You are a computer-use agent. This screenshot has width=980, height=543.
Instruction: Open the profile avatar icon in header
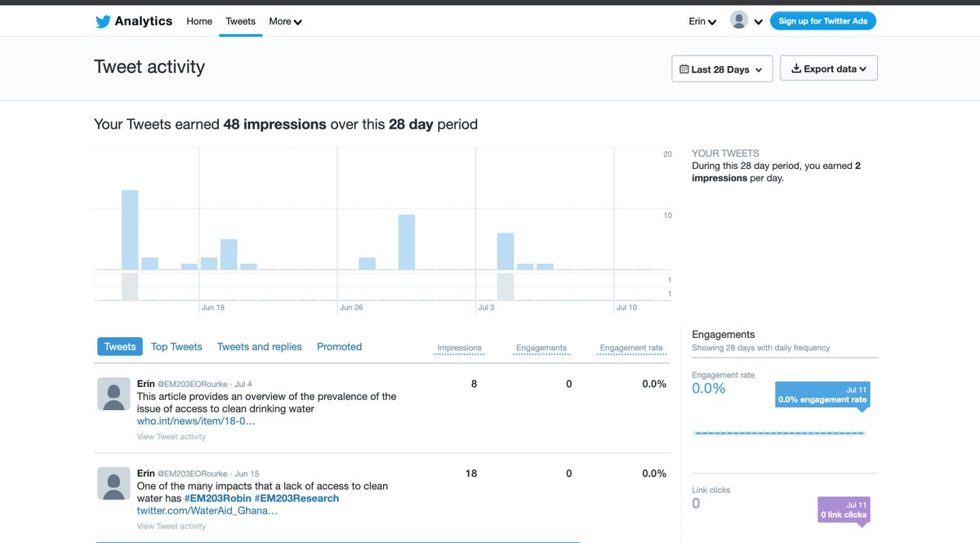pos(739,20)
